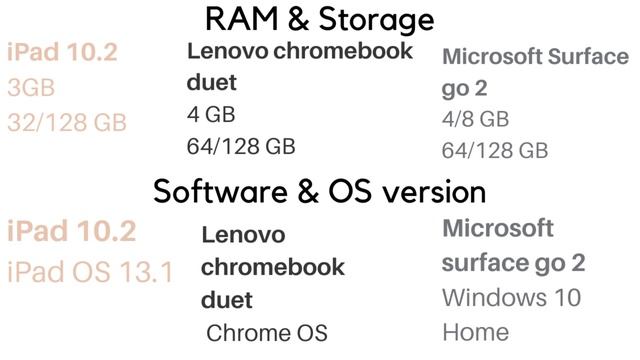Click the surface go 2 text in Software section

point(513,263)
